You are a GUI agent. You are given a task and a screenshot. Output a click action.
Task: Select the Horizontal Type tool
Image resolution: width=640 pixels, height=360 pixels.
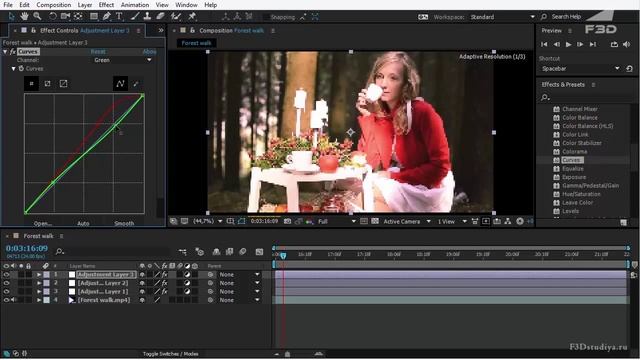(119, 16)
